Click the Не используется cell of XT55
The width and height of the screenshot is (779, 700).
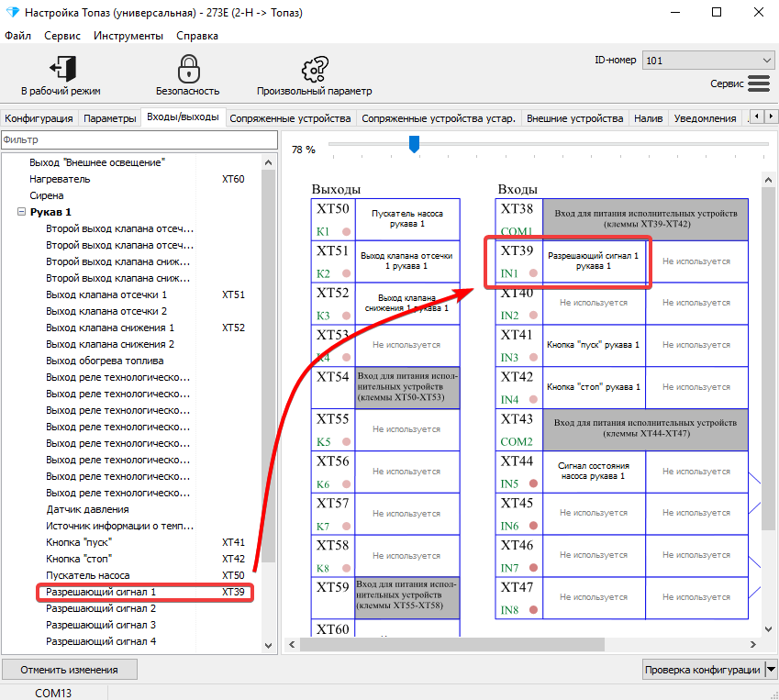[x=407, y=429]
